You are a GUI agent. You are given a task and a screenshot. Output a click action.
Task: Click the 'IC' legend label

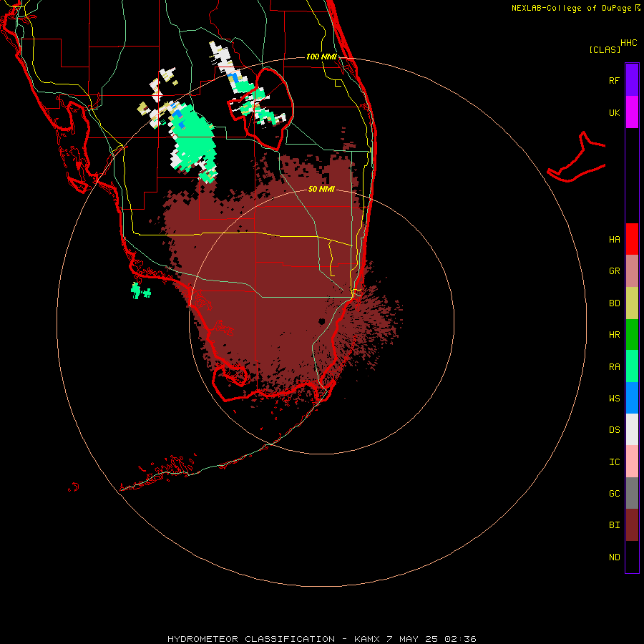point(614,462)
